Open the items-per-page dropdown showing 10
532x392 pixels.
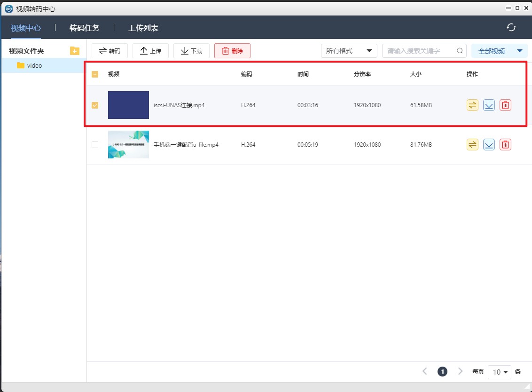click(499, 372)
